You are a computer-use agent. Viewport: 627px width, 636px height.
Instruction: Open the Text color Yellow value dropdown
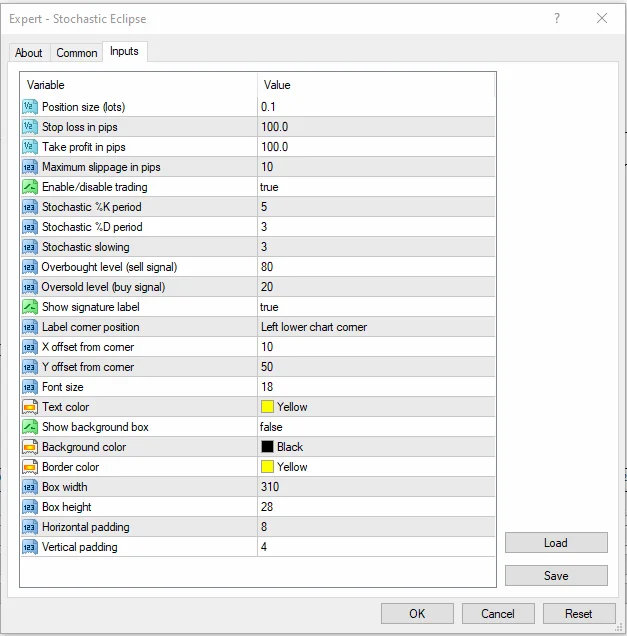pyautogui.click(x=376, y=407)
